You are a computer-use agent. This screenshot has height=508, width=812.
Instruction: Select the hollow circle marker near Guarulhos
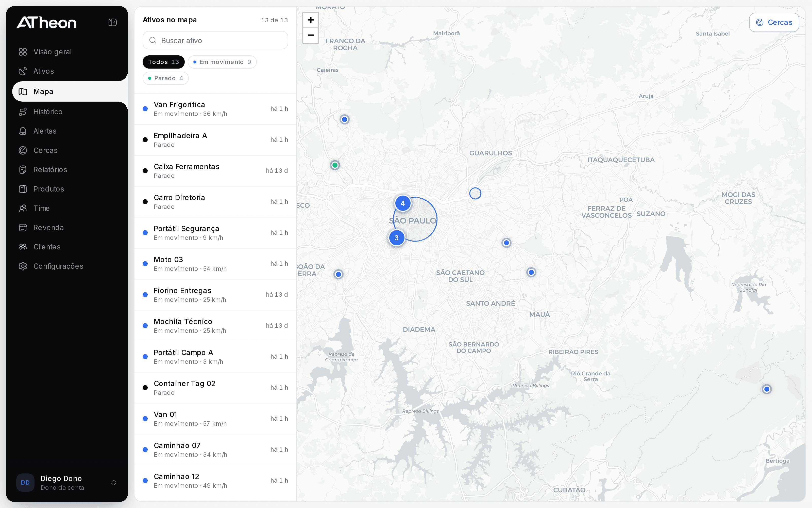(475, 194)
